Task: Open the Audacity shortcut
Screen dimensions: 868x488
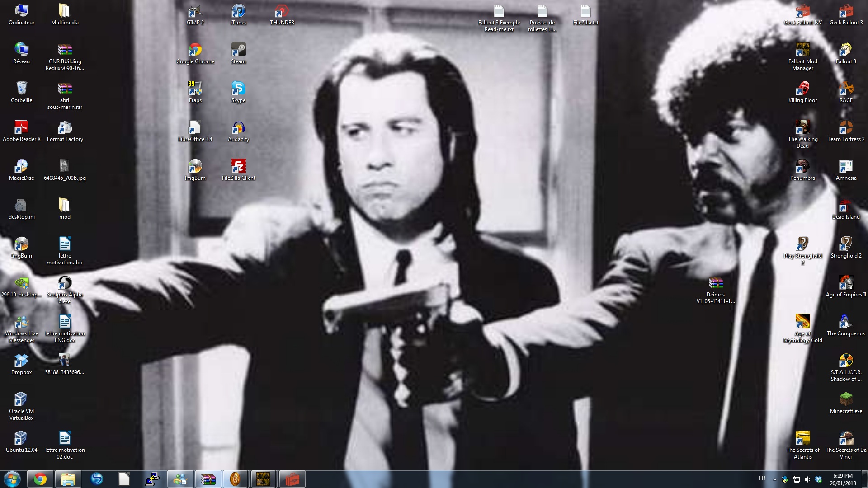Action: click(x=238, y=131)
